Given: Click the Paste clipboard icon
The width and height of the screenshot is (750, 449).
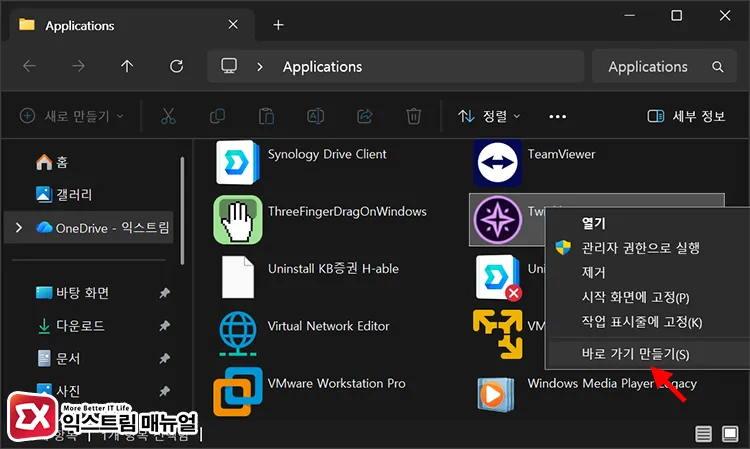Looking at the screenshot, I should [x=266, y=116].
